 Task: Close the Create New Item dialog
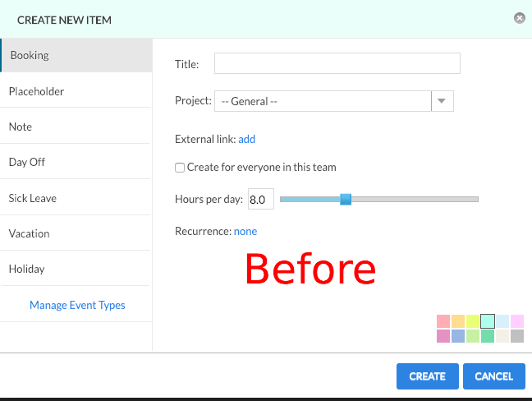(x=519, y=17)
